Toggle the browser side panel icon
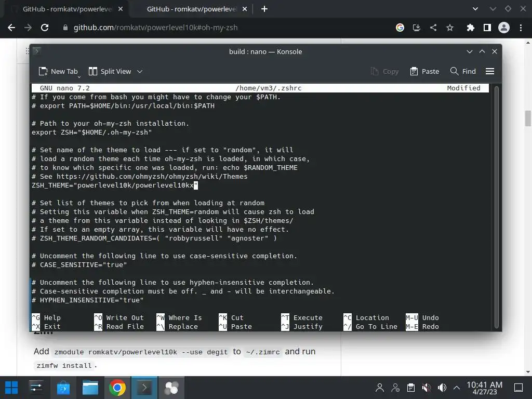 click(x=487, y=28)
